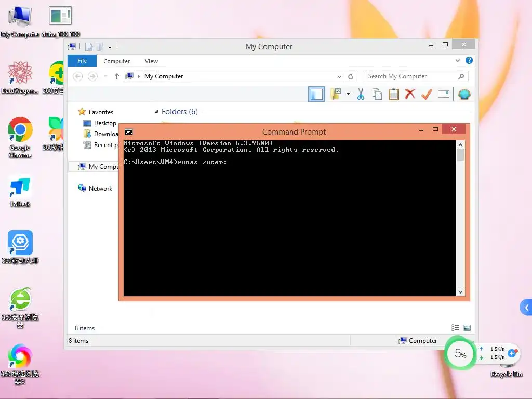Expand the address bar root chevron
This screenshot has height=399, width=532.
[138, 76]
